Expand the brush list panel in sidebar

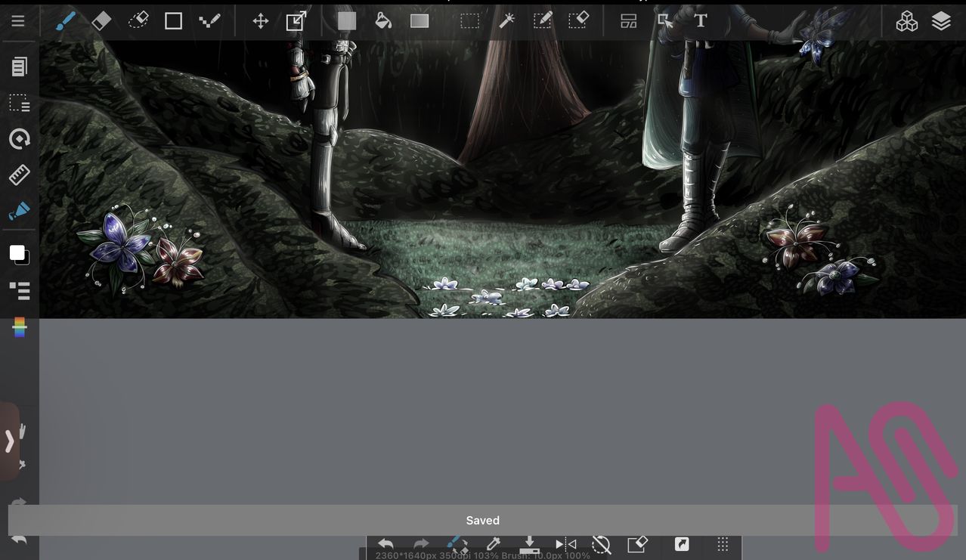tap(19, 290)
